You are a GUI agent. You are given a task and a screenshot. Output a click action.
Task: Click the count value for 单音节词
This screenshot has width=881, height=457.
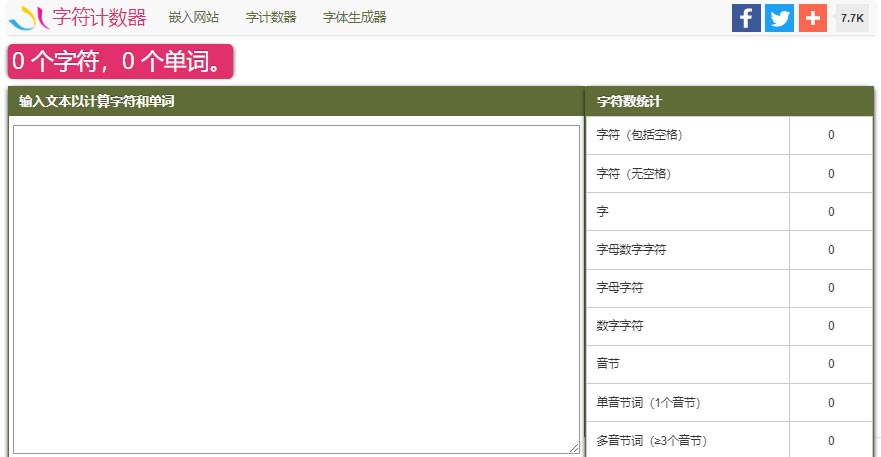click(831, 402)
